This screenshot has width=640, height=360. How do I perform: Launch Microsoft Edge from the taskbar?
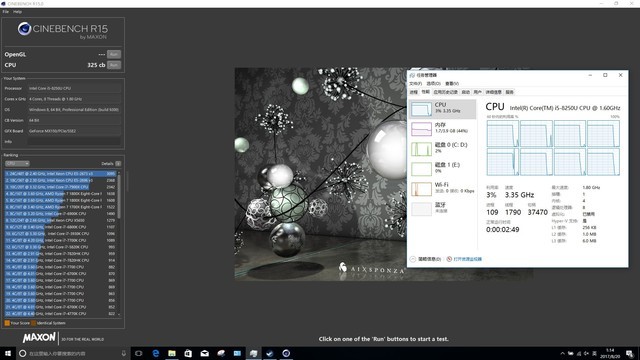tap(156, 353)
